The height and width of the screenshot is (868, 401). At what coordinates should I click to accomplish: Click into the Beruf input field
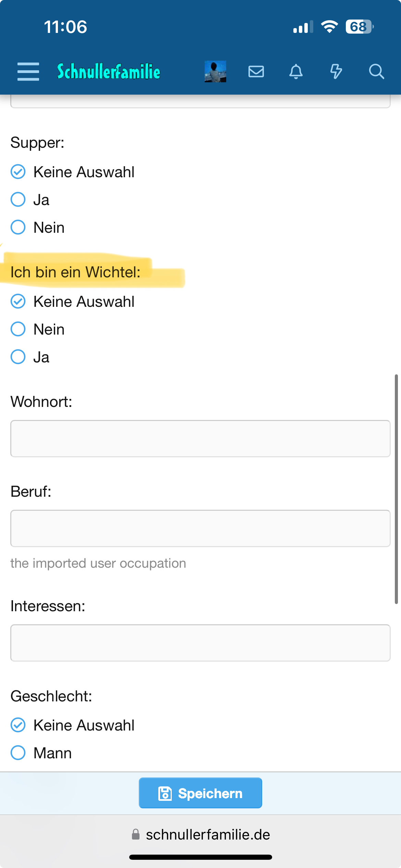tap(200, 528)
